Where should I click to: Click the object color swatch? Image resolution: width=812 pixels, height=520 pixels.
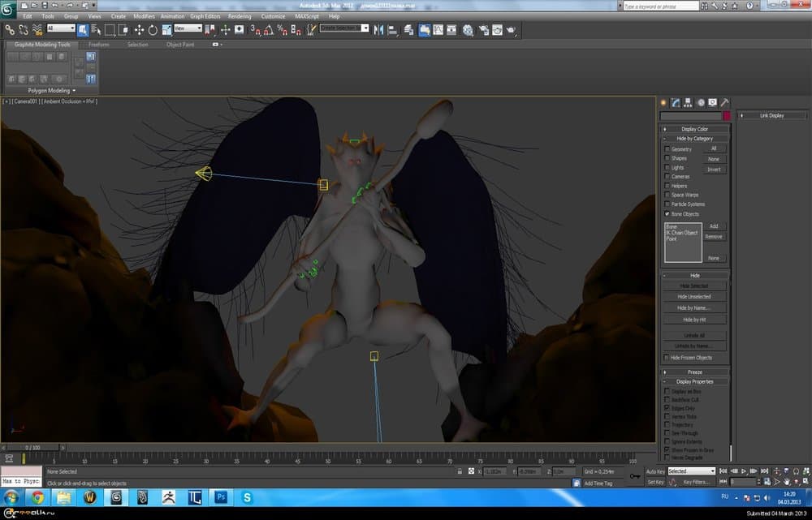pyautogui.click(x=726, y=116)
